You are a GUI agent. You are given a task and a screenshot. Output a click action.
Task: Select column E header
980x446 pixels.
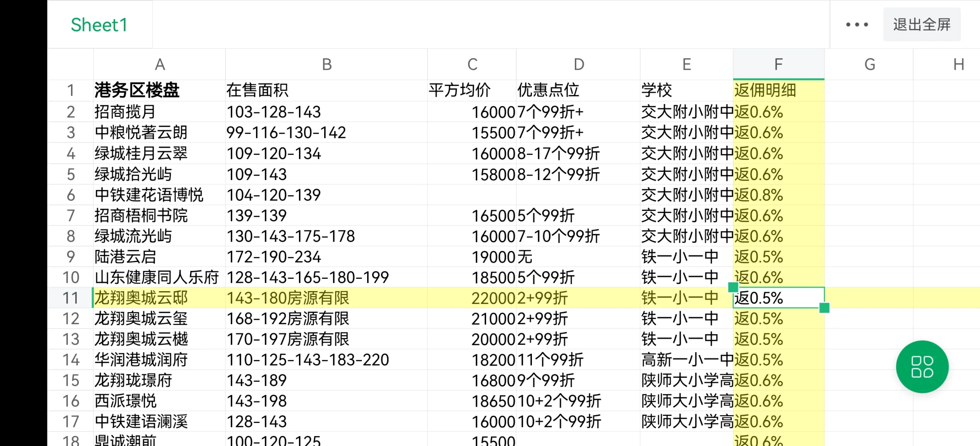click(686, 64)
